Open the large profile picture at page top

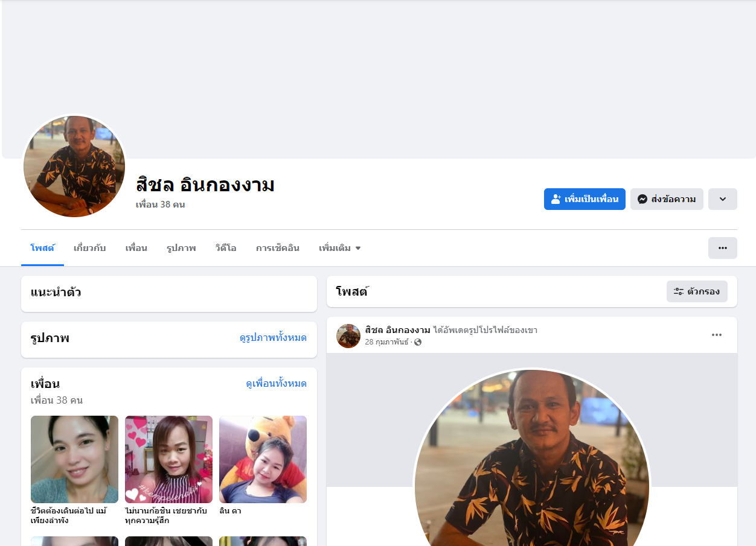(x=74, y=167)
